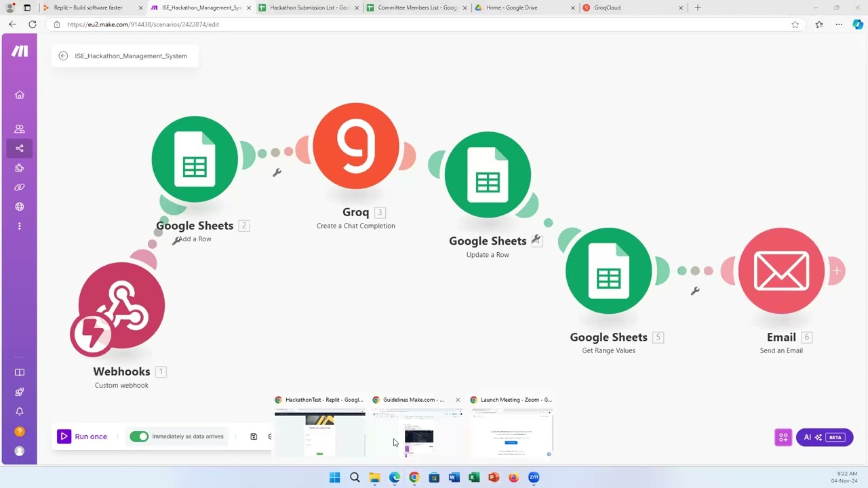Image resolution: width=868 pixels, height=488 pixels.
Task: Click the address bar URL
Action: [143, 24]
